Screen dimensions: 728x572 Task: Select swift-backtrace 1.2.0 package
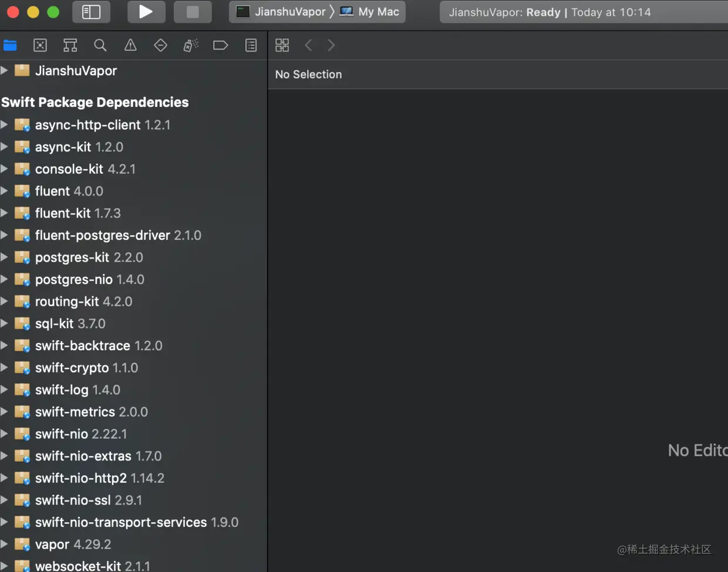(134, 346)
